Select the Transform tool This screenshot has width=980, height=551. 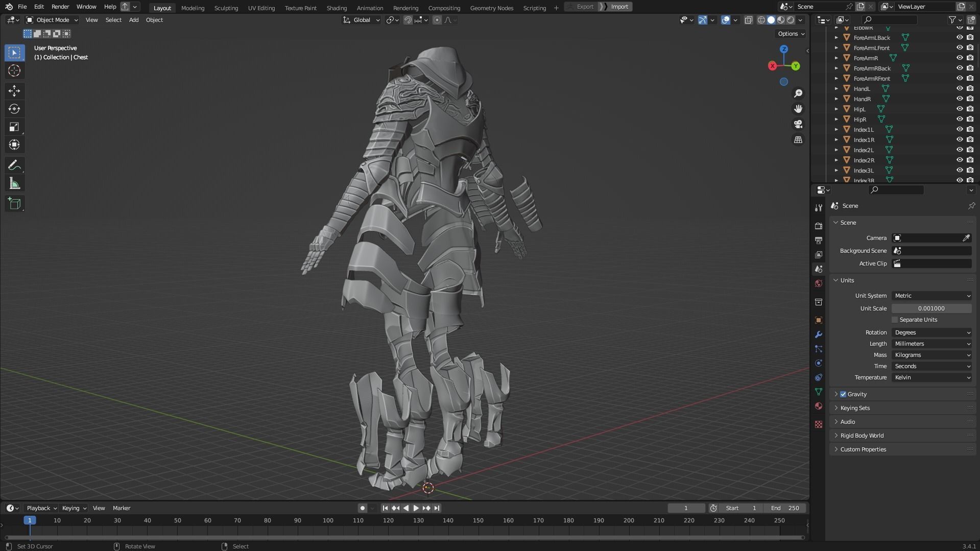(14, 145)
